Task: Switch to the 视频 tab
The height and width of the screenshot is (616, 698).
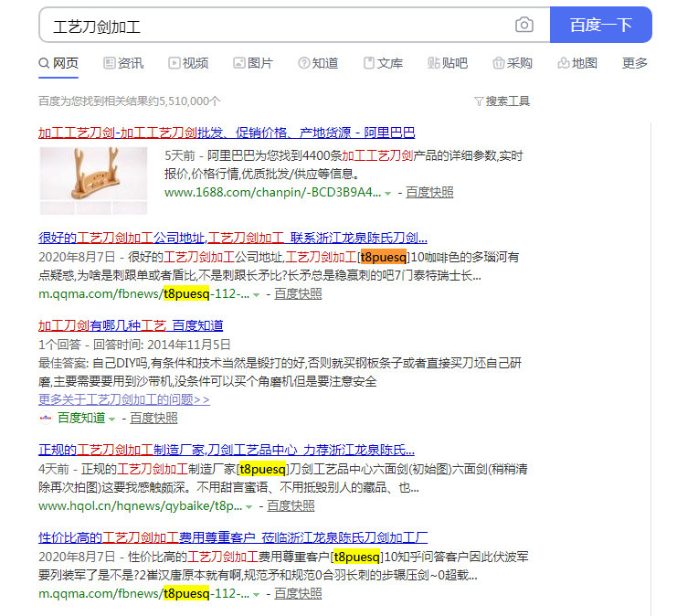Action: coord(188,63)
